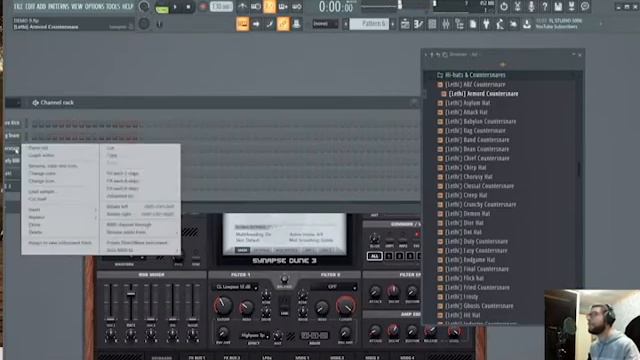This screenshot has width=640, height=360.
Task: Select [Lethl] Asylum Hat sample
Action: [x=463, y=103]
